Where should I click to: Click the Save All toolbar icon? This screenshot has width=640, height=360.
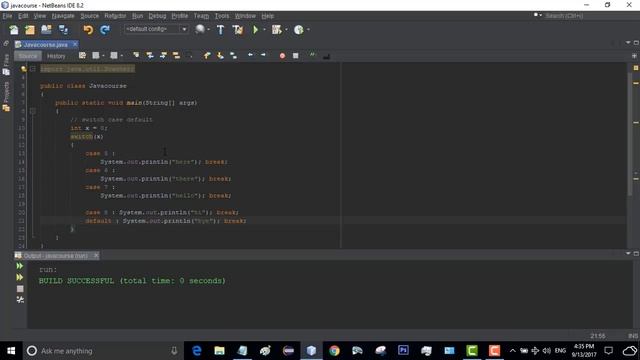click(x=63, y=29)
